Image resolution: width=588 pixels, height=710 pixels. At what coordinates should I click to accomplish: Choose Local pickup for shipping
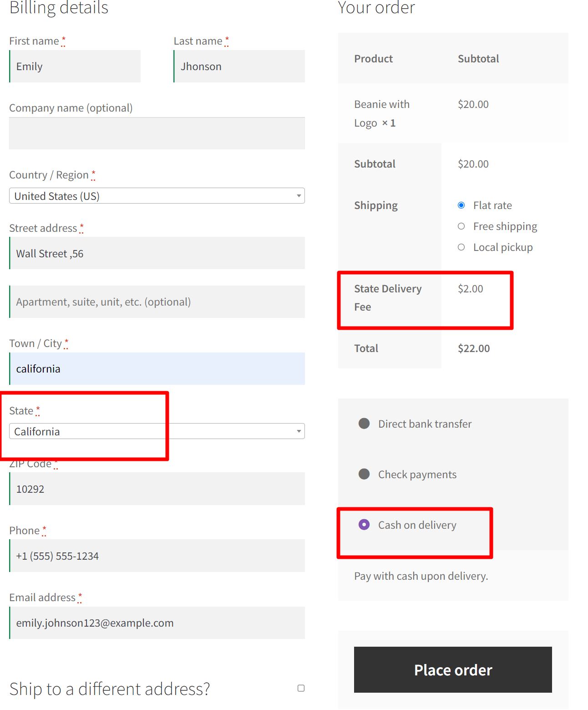click(x=461, y=247)
